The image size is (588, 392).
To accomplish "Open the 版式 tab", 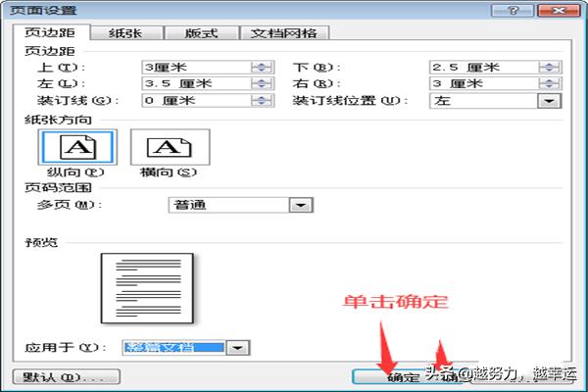I will pyautogui.click(x=202, y=33).
